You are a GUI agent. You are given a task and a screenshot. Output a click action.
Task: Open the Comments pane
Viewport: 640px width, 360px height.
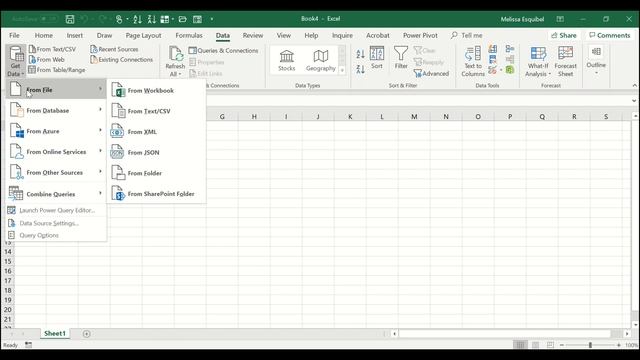(610, 36)
